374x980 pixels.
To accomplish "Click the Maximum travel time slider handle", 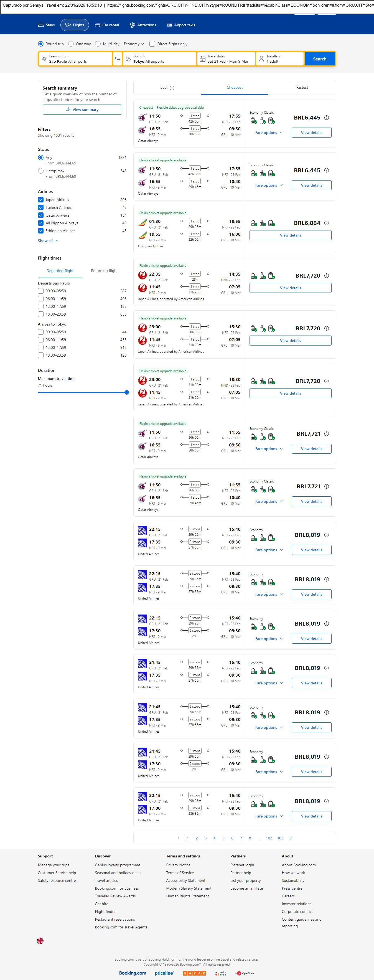I will click(127, 393).
